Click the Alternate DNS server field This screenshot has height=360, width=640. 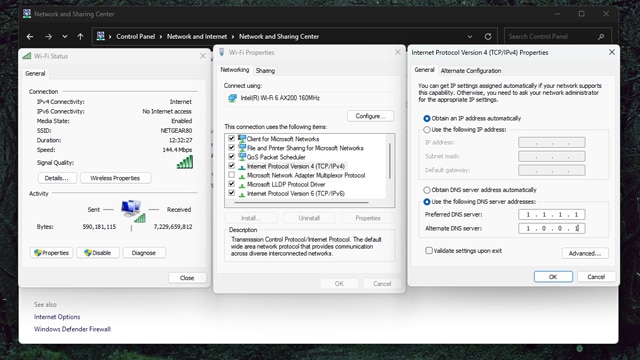click(x=552, y=228)
